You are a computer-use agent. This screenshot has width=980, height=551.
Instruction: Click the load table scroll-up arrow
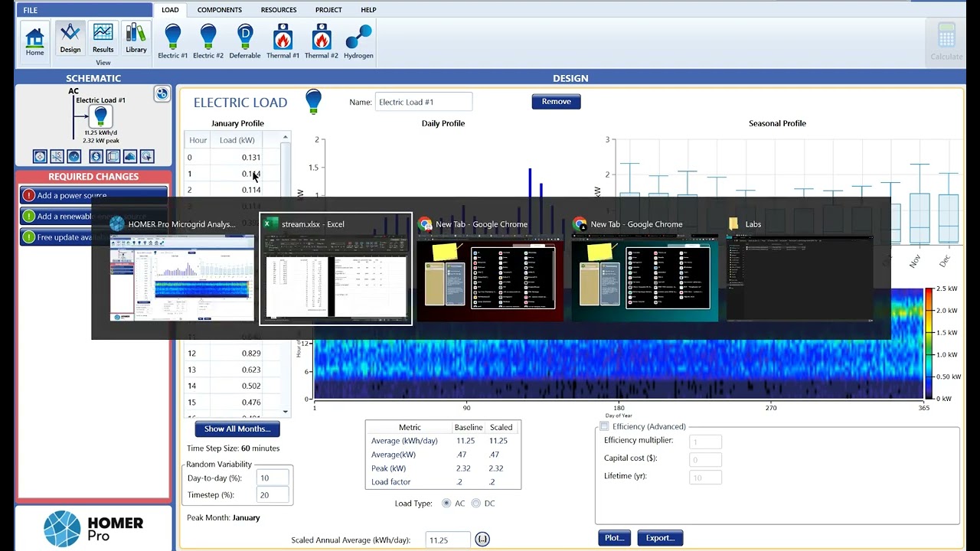286,138
